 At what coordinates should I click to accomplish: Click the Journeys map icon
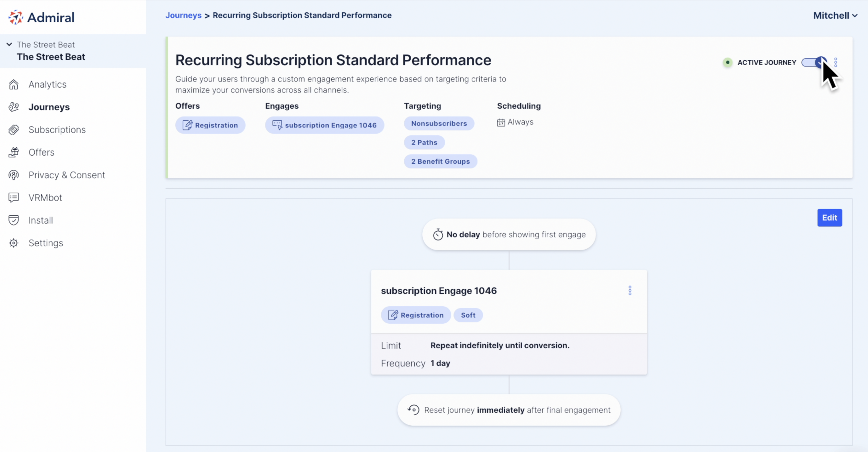(13, 107)
